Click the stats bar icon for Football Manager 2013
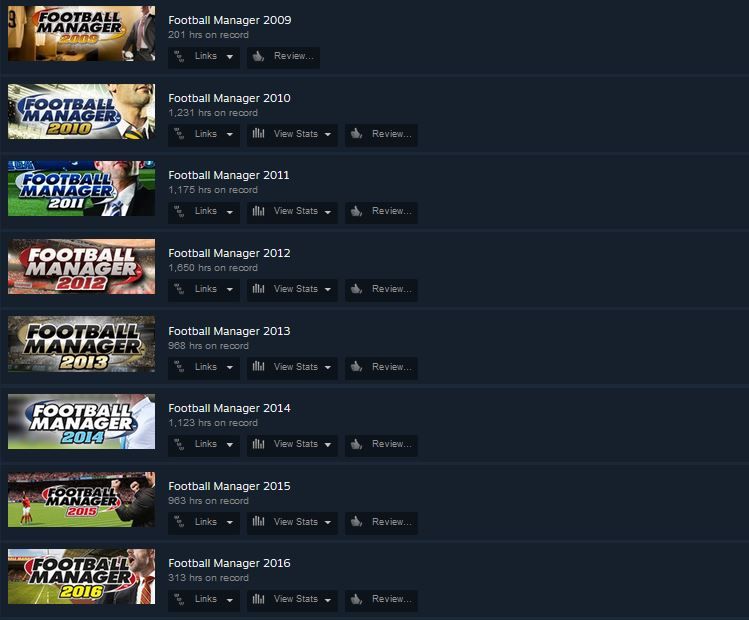749x620 pixels. tap(258, 366)
